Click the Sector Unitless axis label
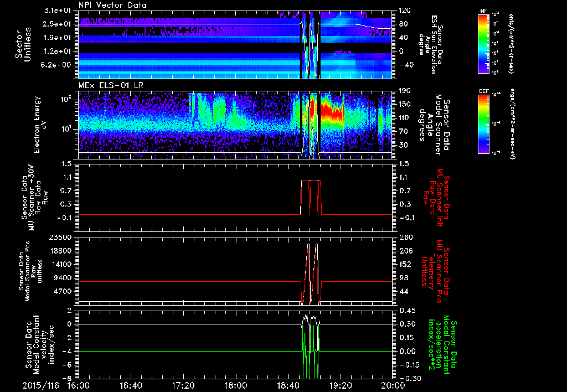The height and width of the screenshot is (392, 567). coord(23,44)
